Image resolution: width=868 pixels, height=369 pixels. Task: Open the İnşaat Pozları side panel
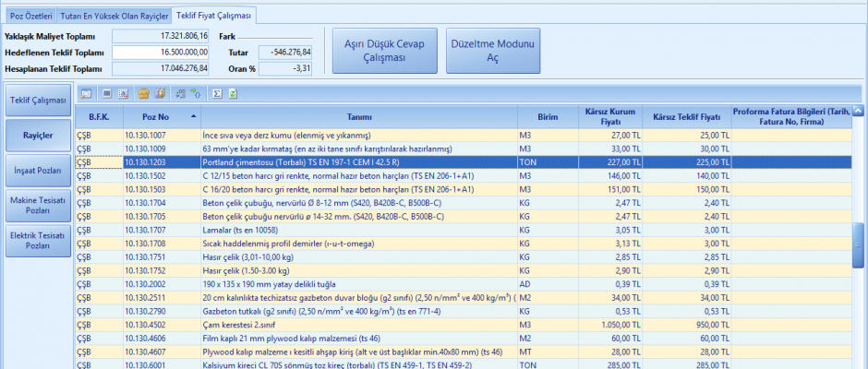(x=38, y=170)
